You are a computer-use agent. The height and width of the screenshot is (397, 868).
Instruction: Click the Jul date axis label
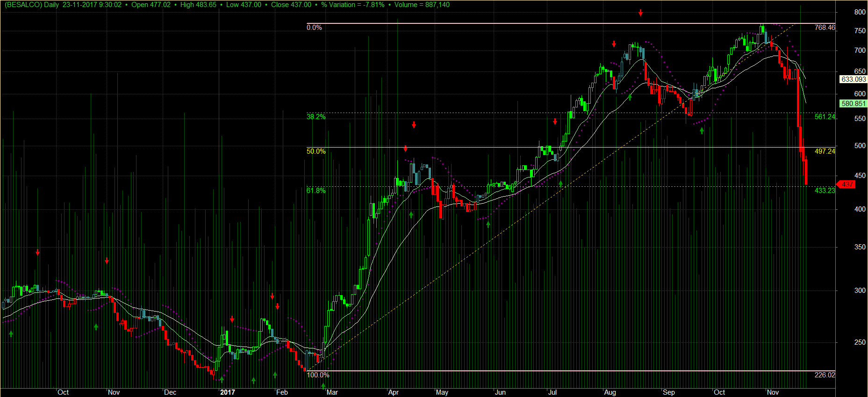(552, 392)
